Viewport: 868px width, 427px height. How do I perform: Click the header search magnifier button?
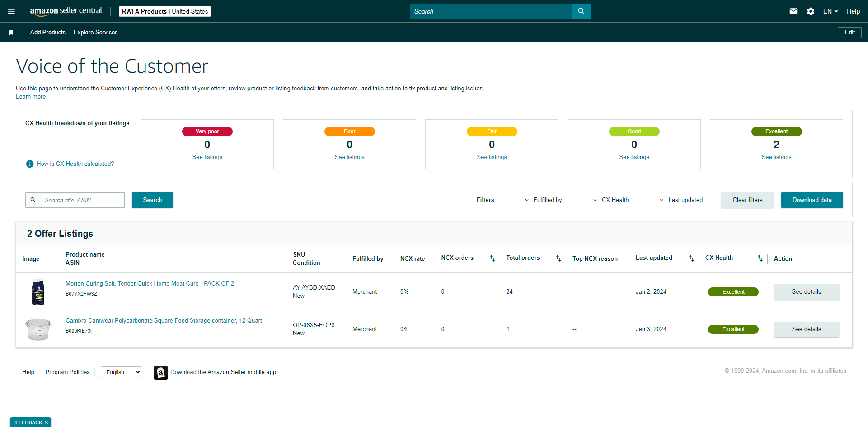[581, 11]
